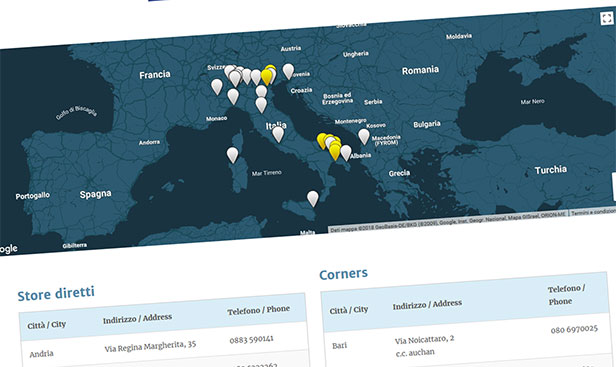Select the white pin overlapping the Italia label
This screenshot has height=367, width=616.
[x=278, y=134]
